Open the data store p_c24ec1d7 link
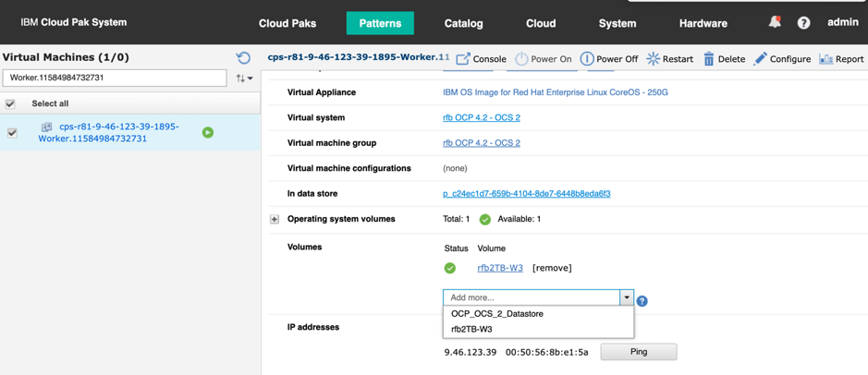 coord(527,194)
